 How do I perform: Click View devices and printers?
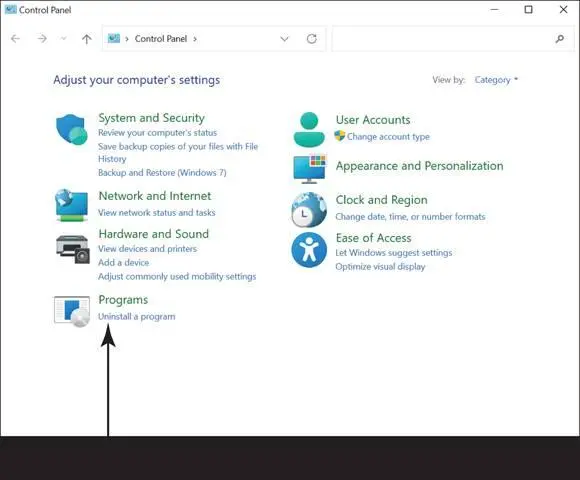pyautogui.click(x=147, y=249)
